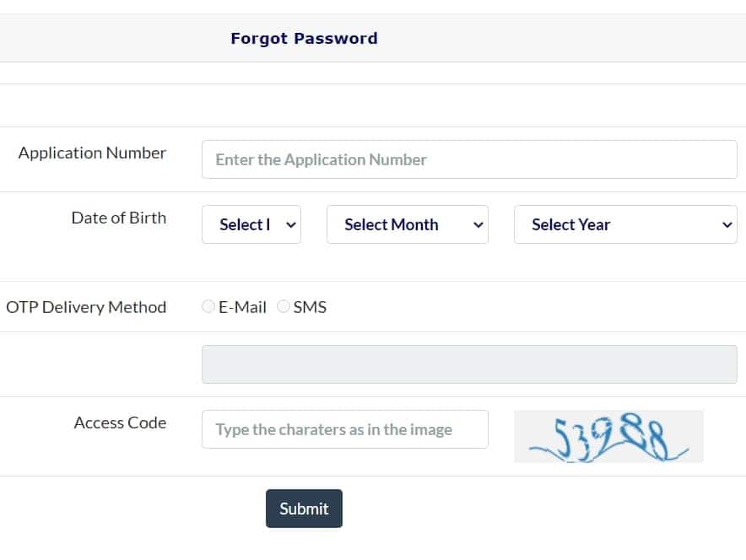Click the captcha image showing 53988
The height and width of the screenshot is (560, 746).
tap(608, 437)
